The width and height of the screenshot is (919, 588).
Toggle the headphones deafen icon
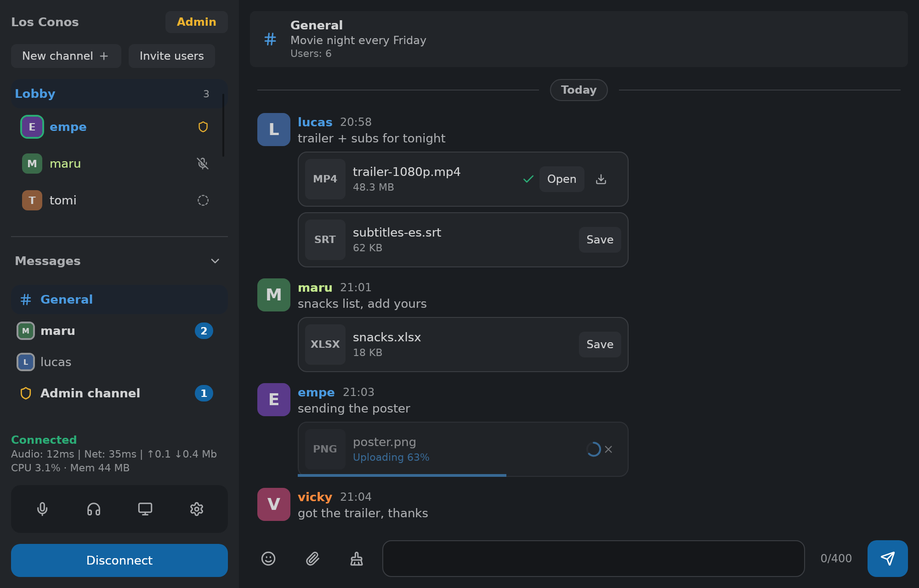coord(94,509)
